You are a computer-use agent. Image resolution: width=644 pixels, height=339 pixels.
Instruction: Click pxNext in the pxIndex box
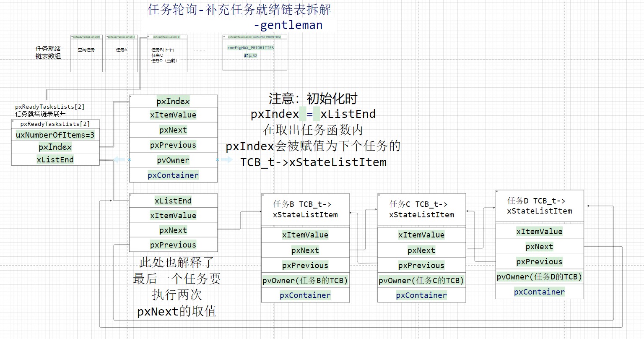pos(173,130)
